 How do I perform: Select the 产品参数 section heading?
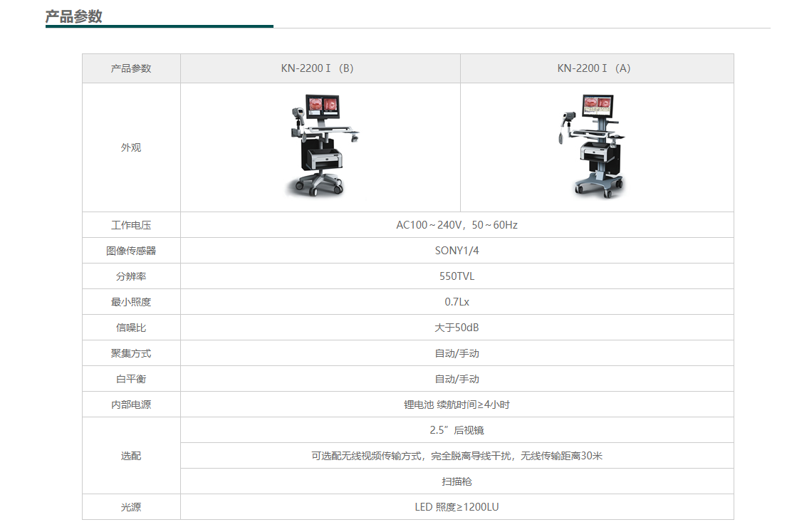coord(74,16)
